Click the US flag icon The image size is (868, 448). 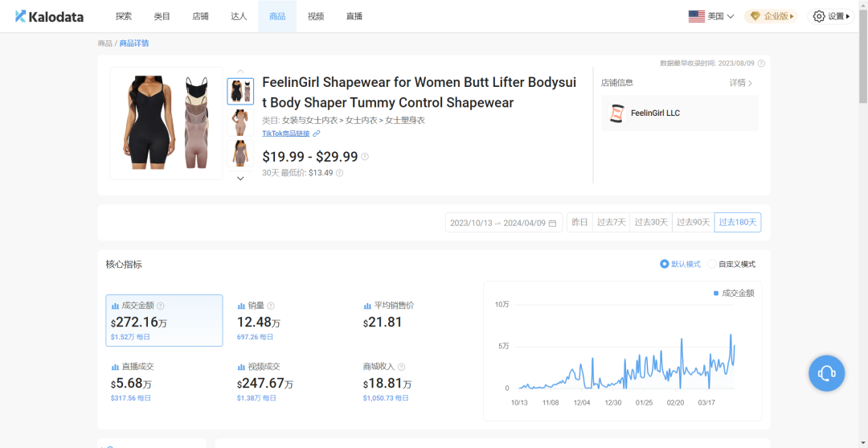696,17
